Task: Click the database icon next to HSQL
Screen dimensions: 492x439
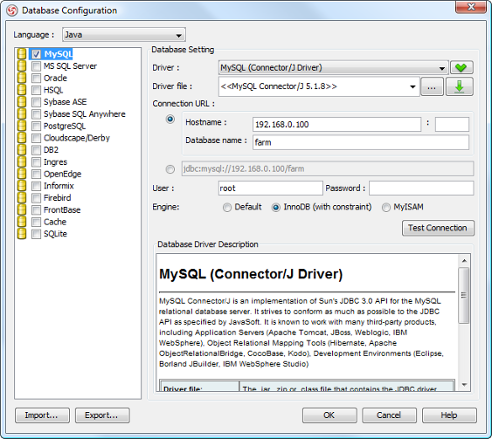Action: (x=22, y=90)
